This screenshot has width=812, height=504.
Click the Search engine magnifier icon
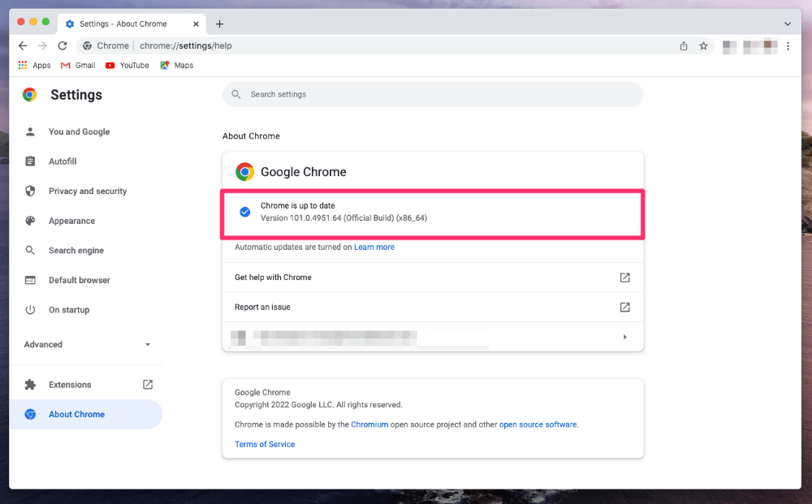pyautogui.click(x=30, y=251)
